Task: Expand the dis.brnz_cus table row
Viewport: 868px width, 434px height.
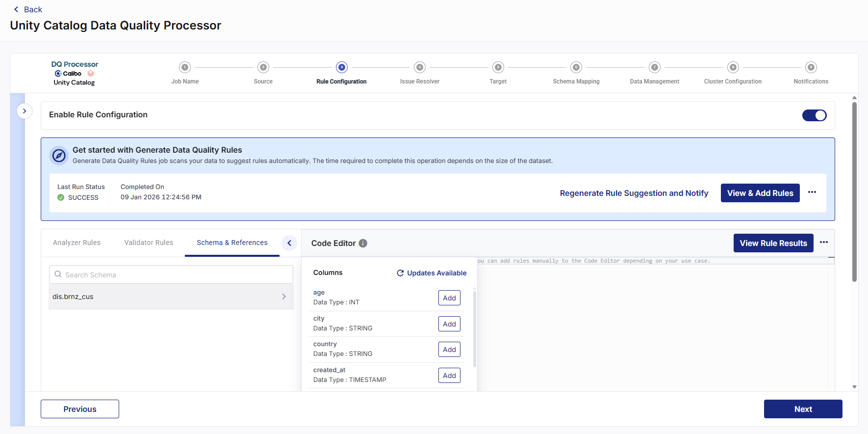Action: pyautogui.click(x=171, y=297)
